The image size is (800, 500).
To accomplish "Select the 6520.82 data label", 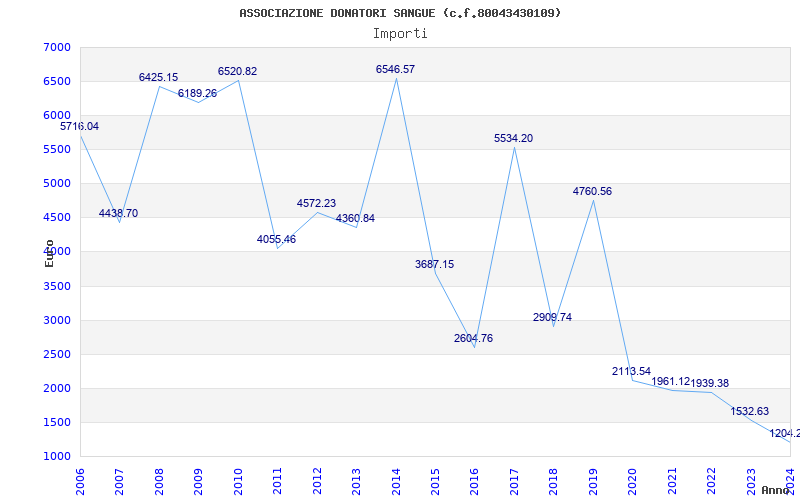I will coord(238,71).
